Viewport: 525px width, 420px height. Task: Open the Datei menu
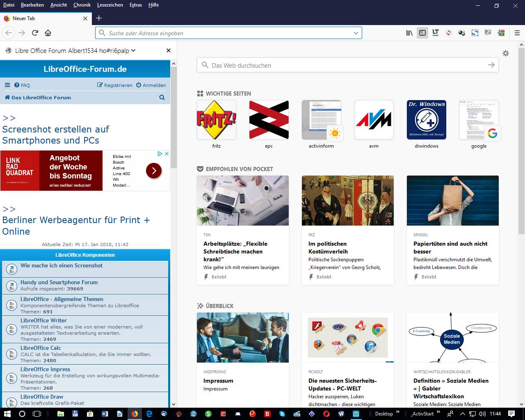(9, 5)
